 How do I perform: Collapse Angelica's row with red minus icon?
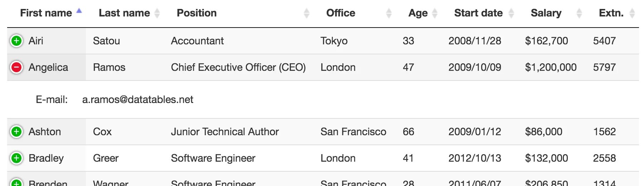tap(16, 67)
